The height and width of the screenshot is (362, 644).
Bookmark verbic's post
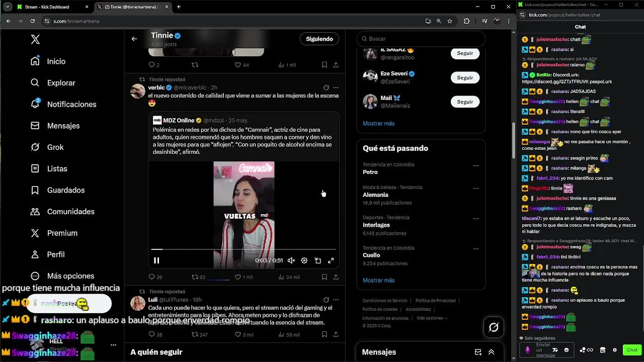coord(325,277)
